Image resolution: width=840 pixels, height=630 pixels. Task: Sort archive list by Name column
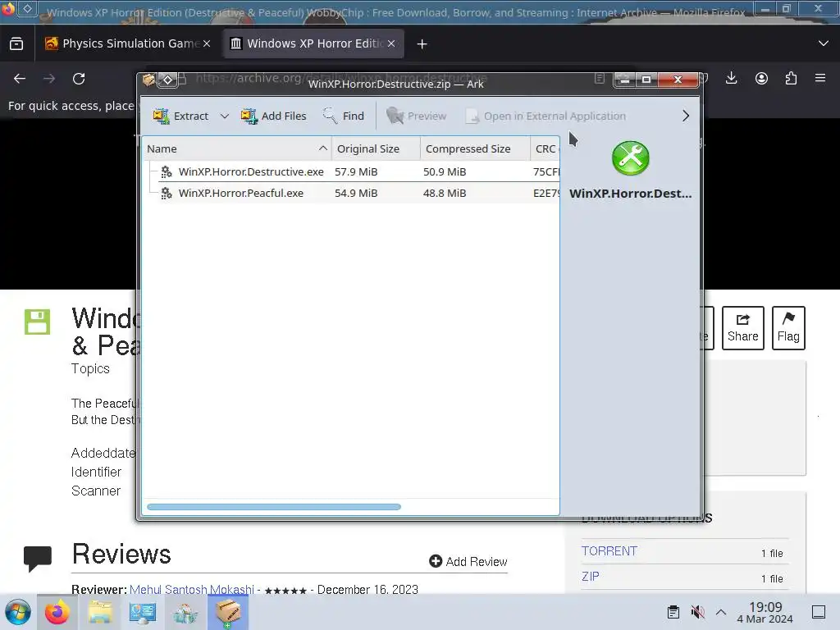click(237, 149)
